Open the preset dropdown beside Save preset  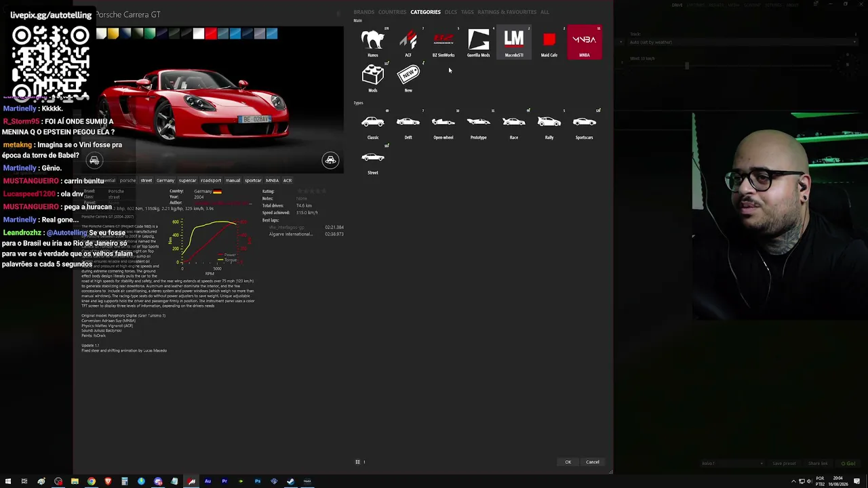(732, 464)
